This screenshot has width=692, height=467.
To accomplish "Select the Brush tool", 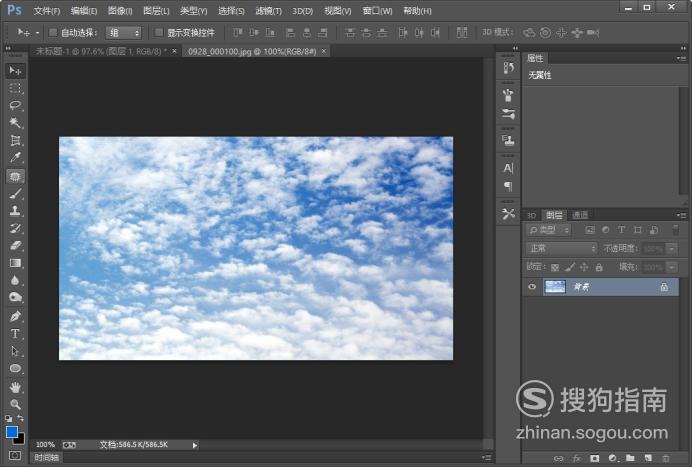I will pyautogui.click(x=15, y=193).
